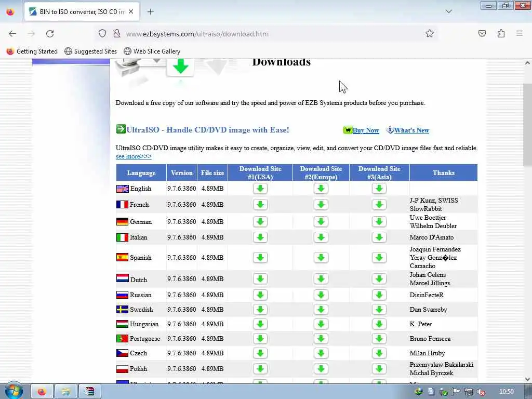Screen dimensions: 532x399
Task: Open a new tab
Action: tap(150, 12)
